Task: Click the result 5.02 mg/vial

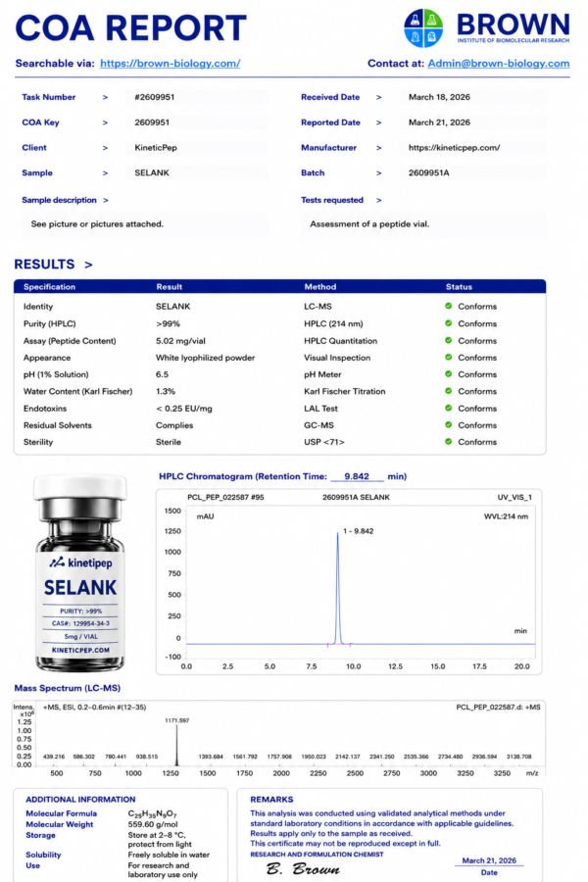Action: [180, 341]
